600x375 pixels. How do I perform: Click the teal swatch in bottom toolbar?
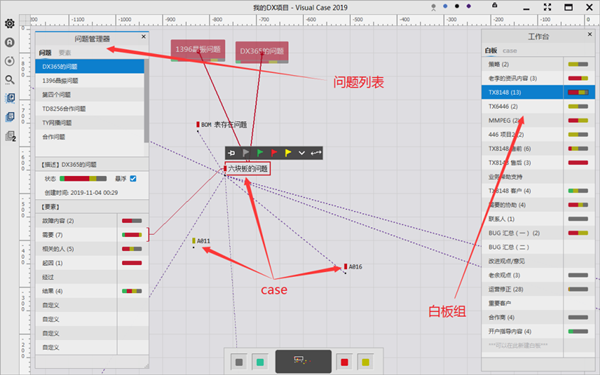pyautogui.click(x=260, y=362)
